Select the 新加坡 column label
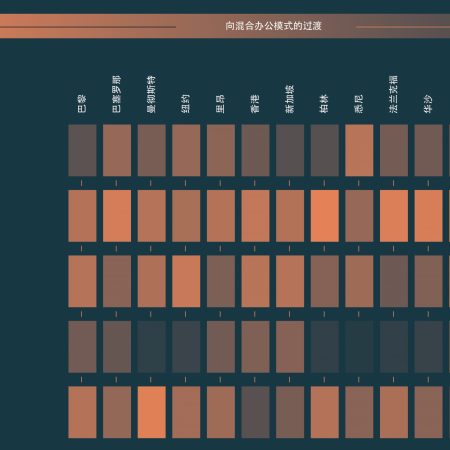 point(290,99)
